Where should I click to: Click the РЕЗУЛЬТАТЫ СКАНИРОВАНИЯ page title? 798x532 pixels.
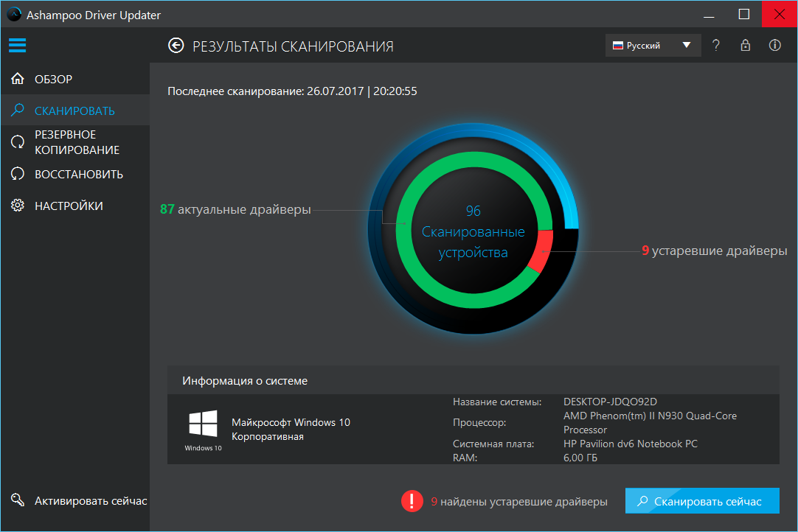pyautogui.click(x=293, y=46)
